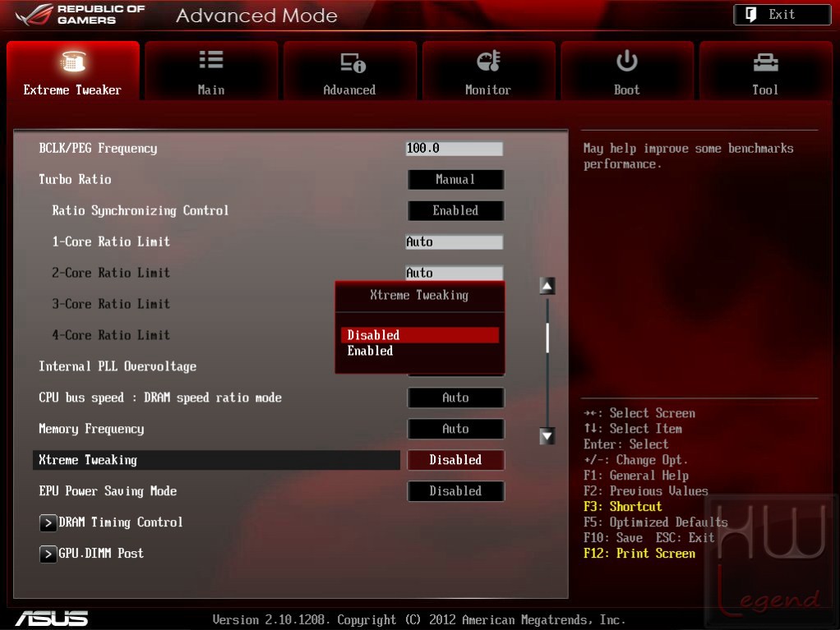Viewport: 840px width, 630px height.
Task: Click the F5: Optimized Defaults hint
Action: pyautogui.click(x=656, y=522)
